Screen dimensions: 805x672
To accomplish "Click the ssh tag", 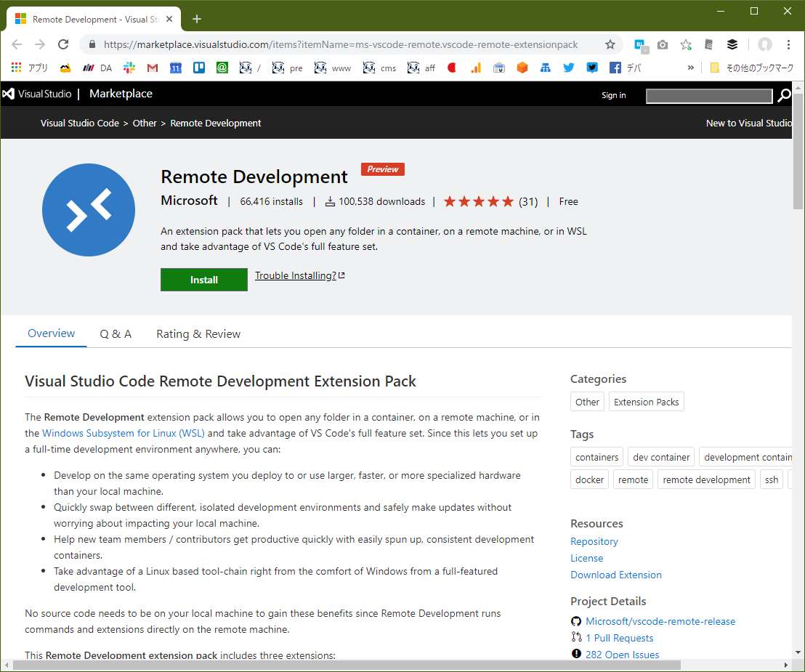I will [772, 479].
